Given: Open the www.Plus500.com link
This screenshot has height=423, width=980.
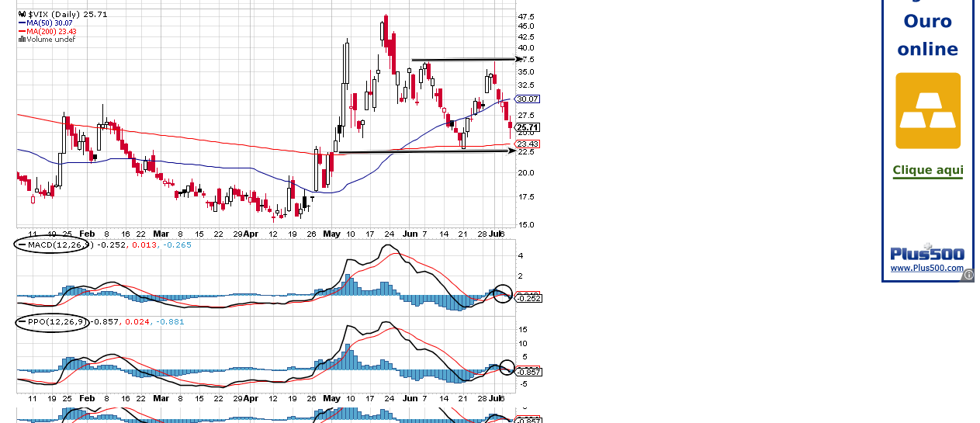Looking at the screenshot, I should tap(926, 269).
